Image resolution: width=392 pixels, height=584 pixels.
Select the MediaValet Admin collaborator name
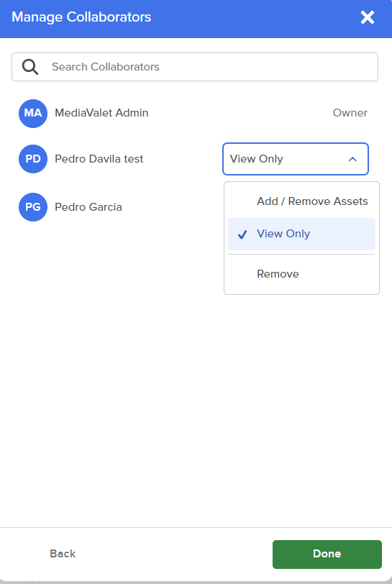pos(101,113)
